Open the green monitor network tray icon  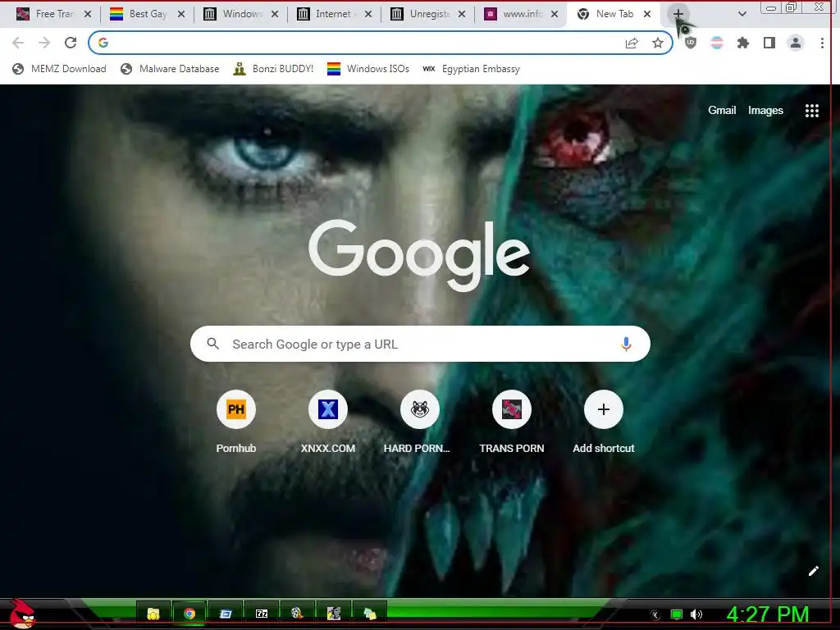(x=677, y=614)
